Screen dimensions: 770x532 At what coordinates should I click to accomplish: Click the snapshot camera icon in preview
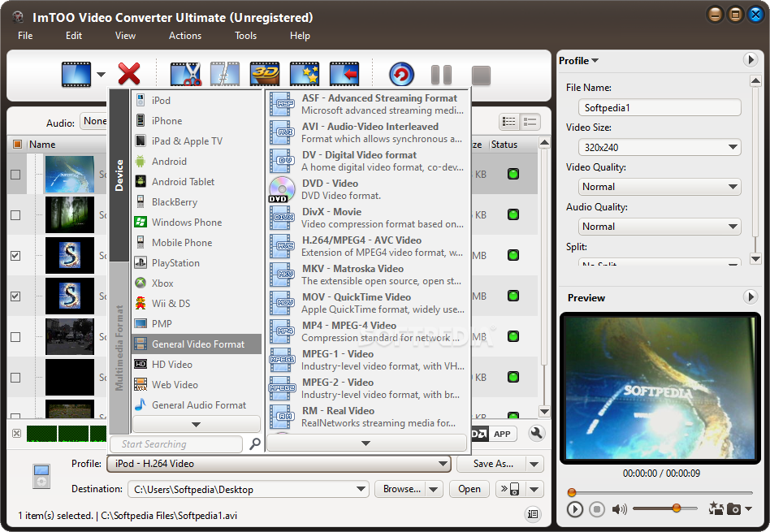click(x=733, y=509)
